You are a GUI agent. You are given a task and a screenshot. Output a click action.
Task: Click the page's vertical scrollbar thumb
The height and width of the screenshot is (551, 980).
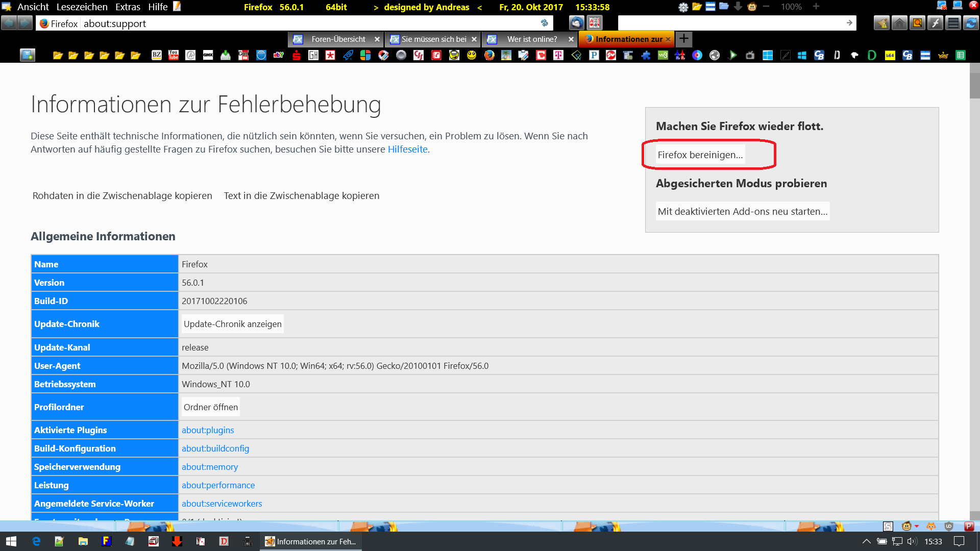tap(974, 85)
